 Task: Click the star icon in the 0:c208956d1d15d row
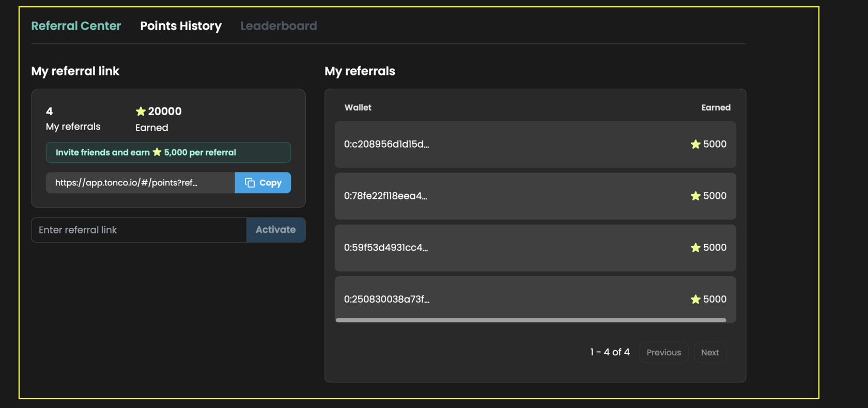695,145
